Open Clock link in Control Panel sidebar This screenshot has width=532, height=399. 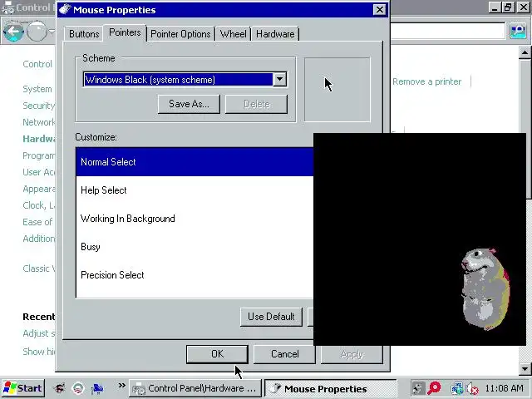pyautogui.click(x=39, y=205)
